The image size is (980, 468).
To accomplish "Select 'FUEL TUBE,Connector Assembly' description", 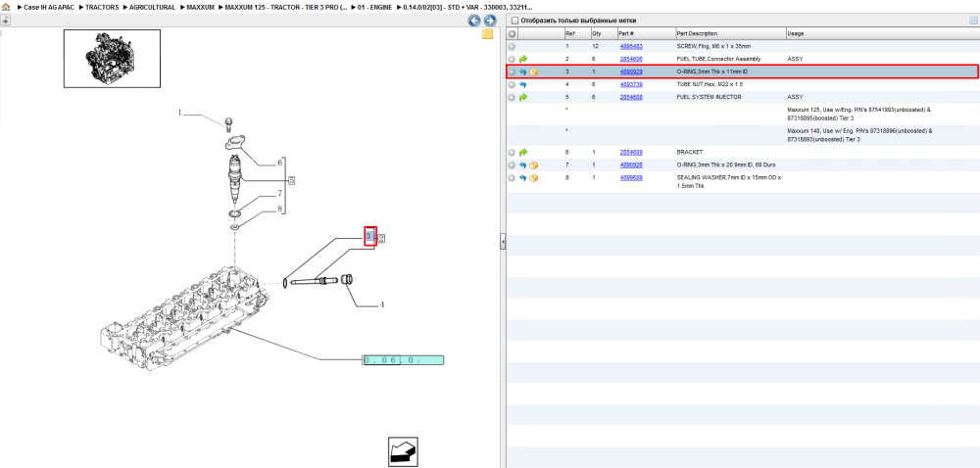I will (x=718, y=59).
